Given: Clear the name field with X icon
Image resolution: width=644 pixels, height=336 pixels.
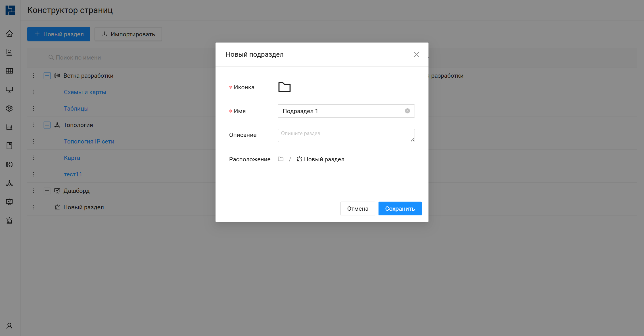Looking at the screenshot, I should point(407,111).
